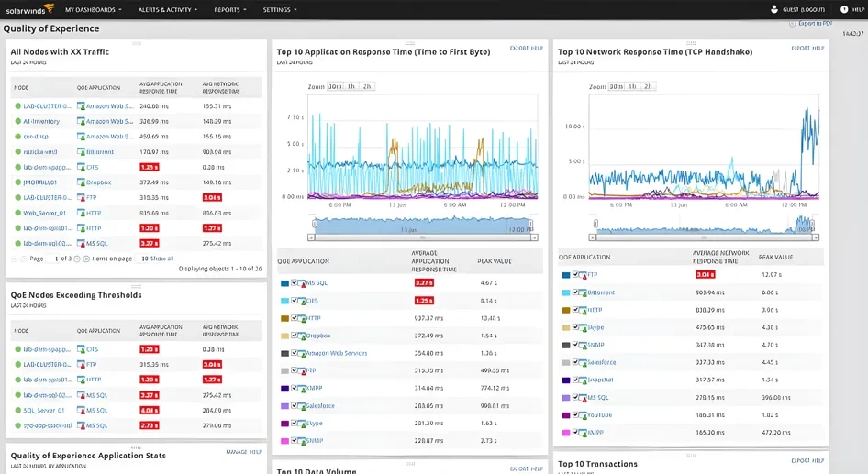Viewport: 868px width, 474px height.
Task: Click the page number field in All Nodes pager
Action: click(x=52, y=259)
